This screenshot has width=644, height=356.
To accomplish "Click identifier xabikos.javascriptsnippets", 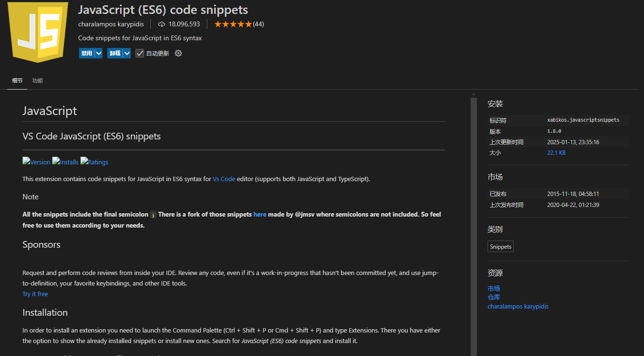I will 583,120.
